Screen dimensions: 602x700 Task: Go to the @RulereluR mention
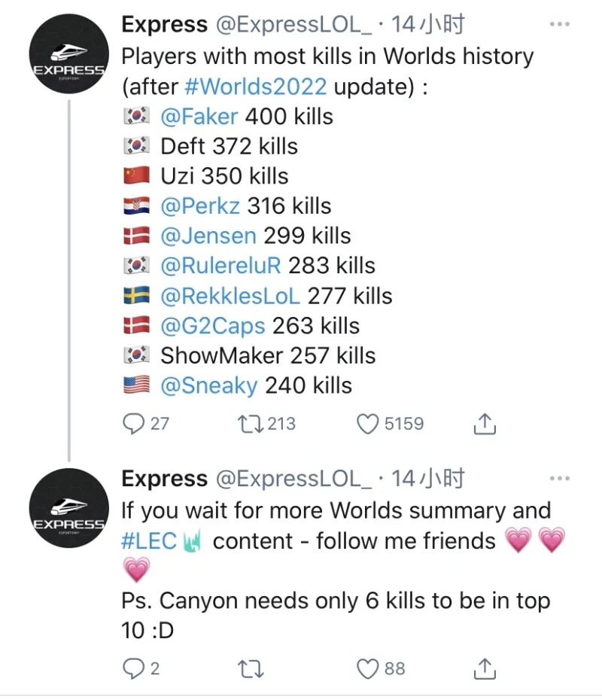[220, 266]
